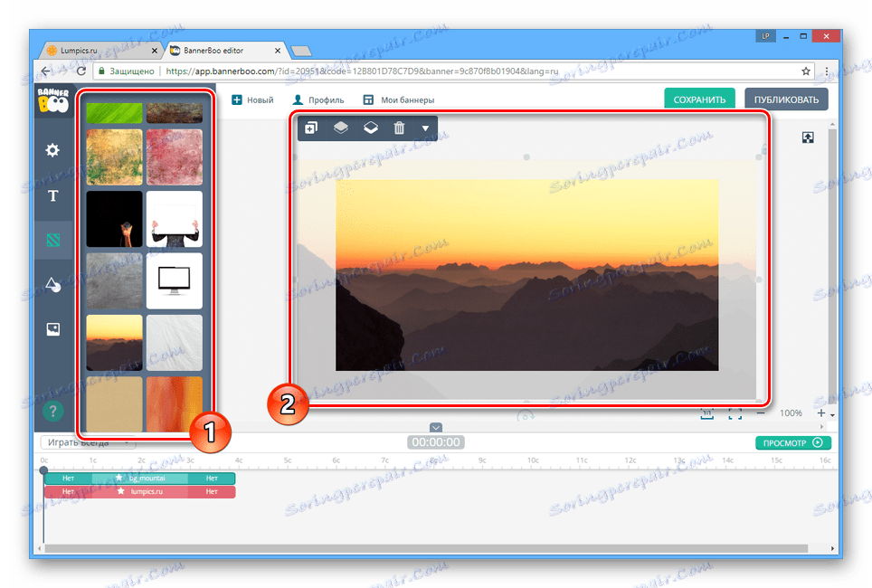The height and width of the screenshot is (588, 872).
Task: Delete selected object with trash icon
Action: 399,128
